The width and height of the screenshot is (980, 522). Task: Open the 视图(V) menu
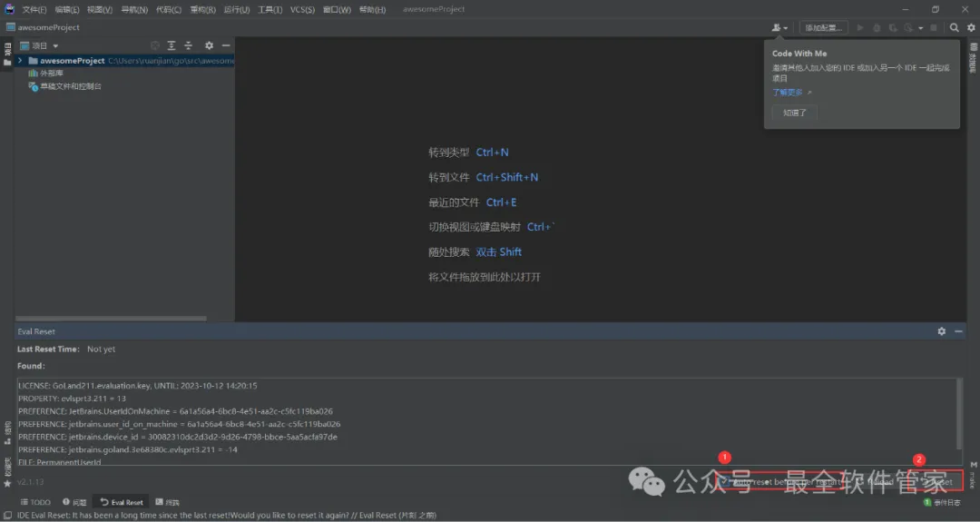pos(100,9)
